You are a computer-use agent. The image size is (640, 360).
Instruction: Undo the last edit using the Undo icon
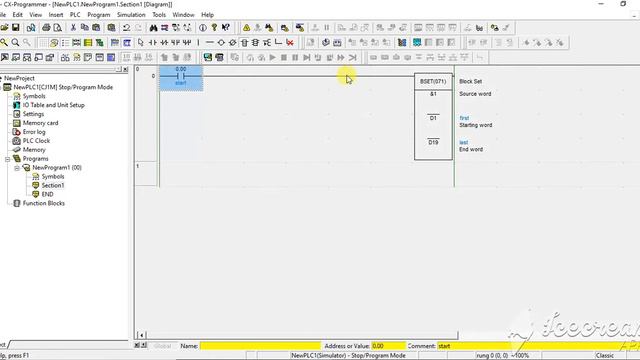click(127, 28)
